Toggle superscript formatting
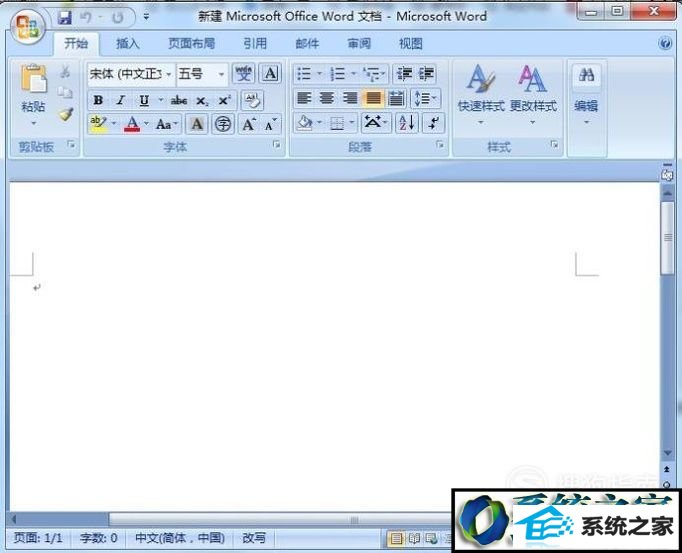682x553 pixels. point(224,101)
